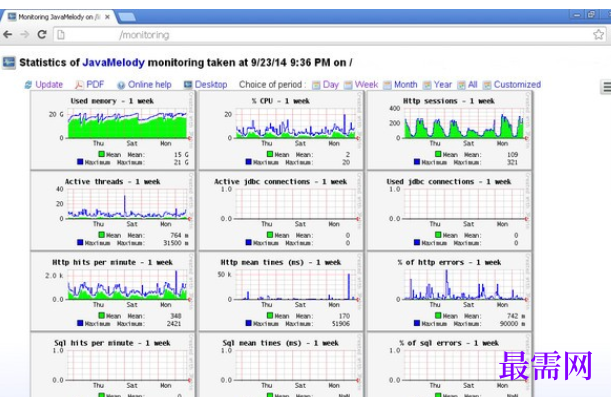Open a new browser tab

pos(127,17)
